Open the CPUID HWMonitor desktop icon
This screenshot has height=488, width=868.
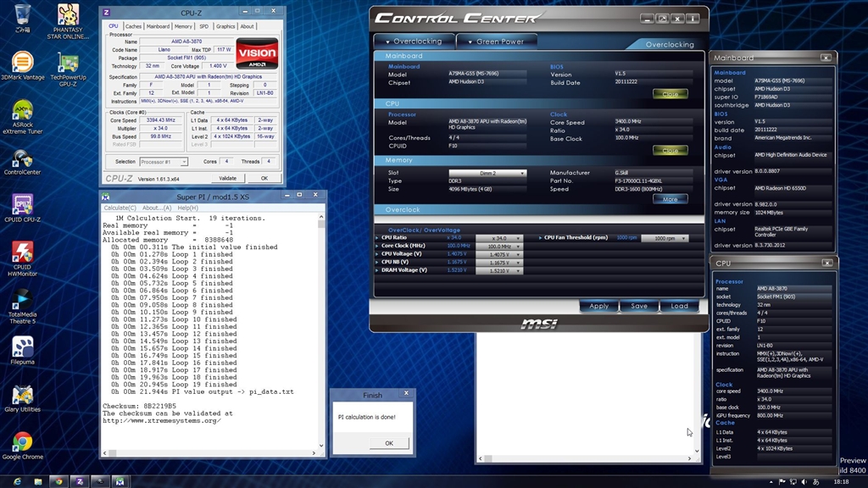pyautogui.click(x=22, y=254)
